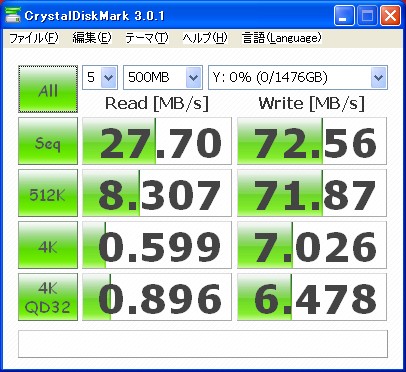This screenshot has width=406, height=372.
Task: Click the 4K QD32 write result 6.478
Action: pos(312,297)
